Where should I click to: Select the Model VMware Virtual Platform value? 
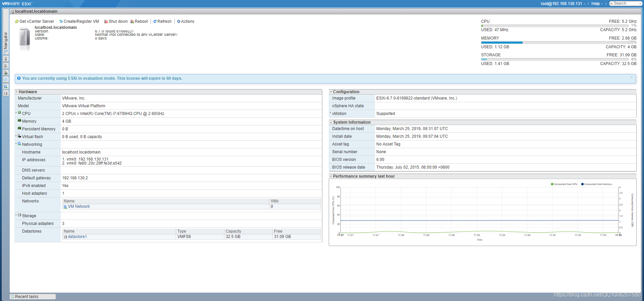84,106
